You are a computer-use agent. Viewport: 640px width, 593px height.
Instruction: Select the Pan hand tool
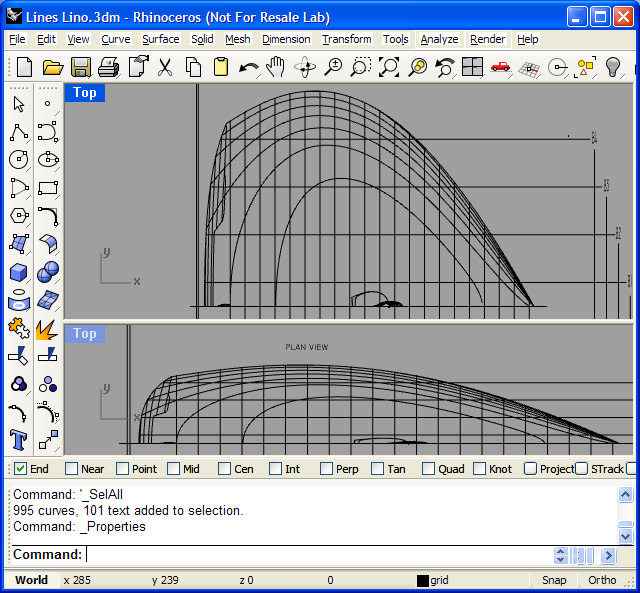(x=276, y=67)
